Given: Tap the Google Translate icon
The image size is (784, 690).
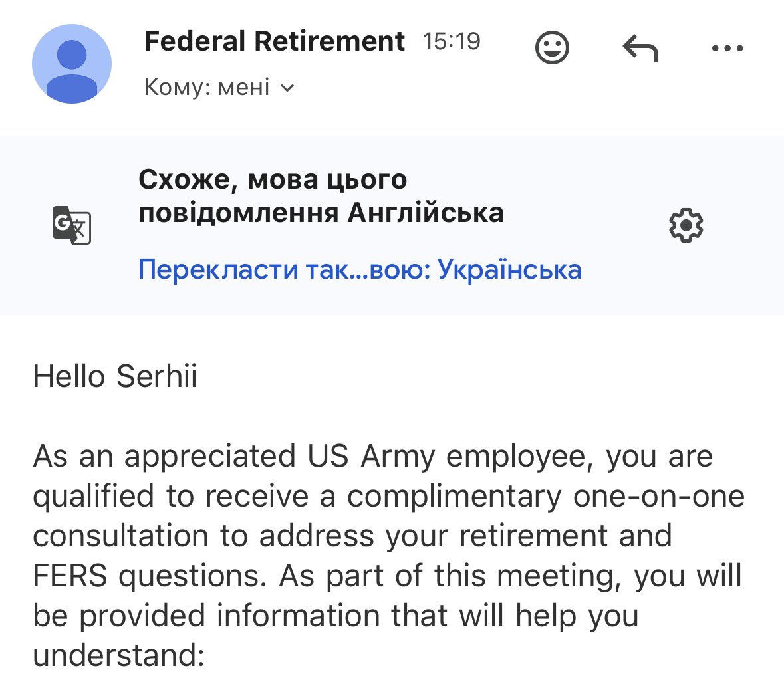Looking at the screenshot, I should 72,225.
